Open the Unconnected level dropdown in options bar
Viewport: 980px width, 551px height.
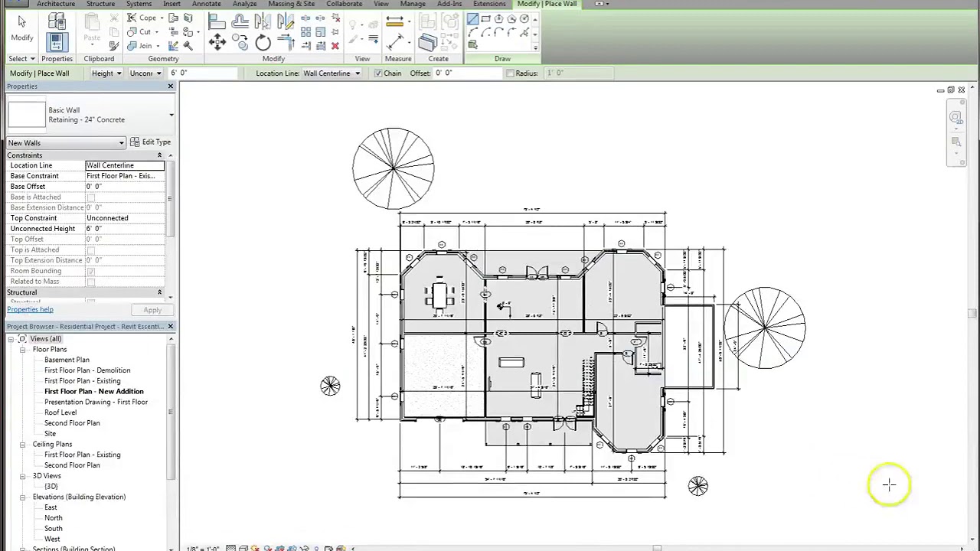tap(145, 73)
